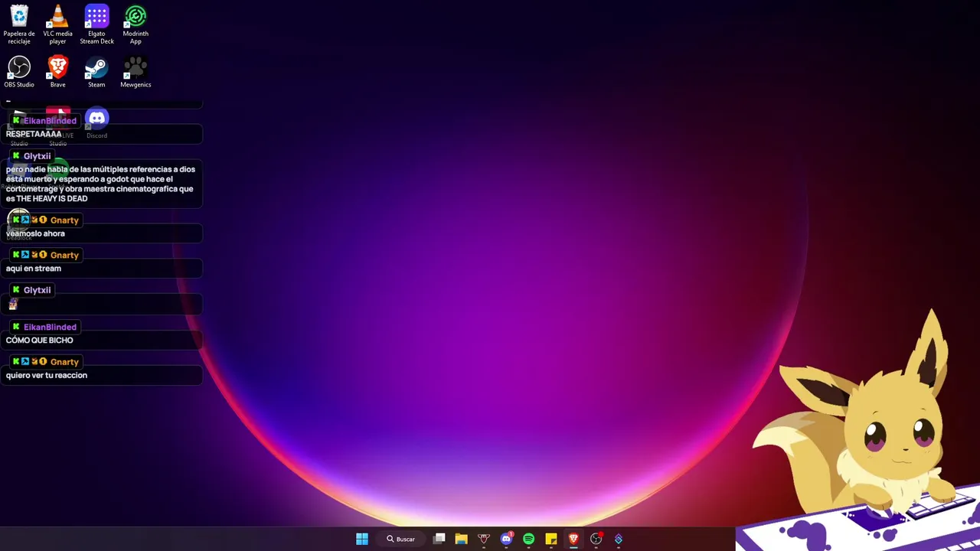Click EikanBlinded's name above CÓMO QUE BICHO

(x=50, y=327)
